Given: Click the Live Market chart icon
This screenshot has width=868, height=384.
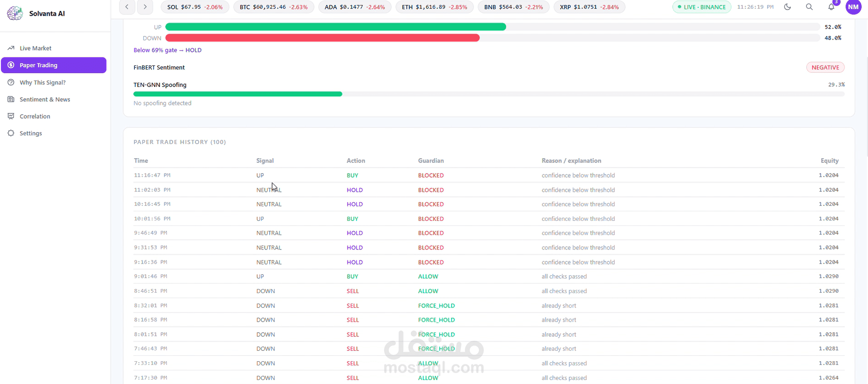Looking at the screenshot, I should point(11,48).
